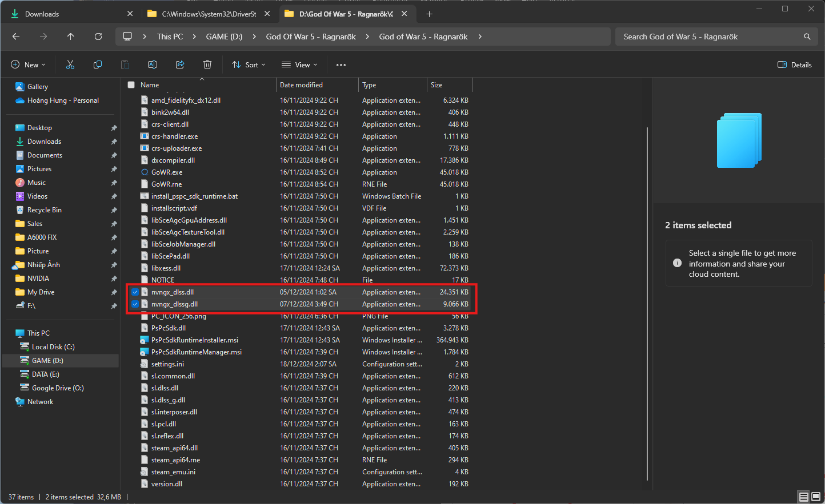Open Recycle Bin in sidebar
This screenshot has width=825, height=504.
(45, 210)
